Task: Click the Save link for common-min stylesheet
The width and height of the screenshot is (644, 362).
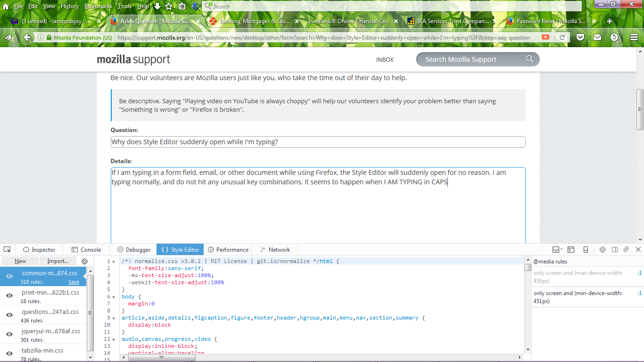Action: [x=74, y=282]
